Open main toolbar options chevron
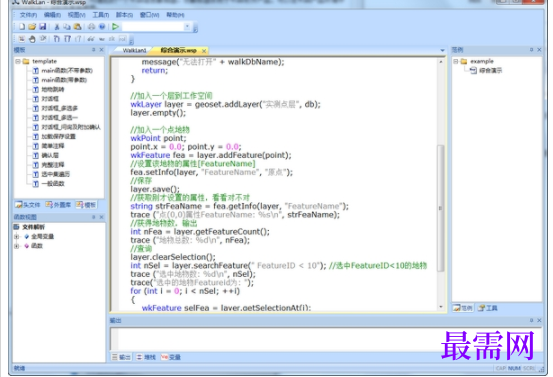The image size is (553, 377). (x=196, y=29)
